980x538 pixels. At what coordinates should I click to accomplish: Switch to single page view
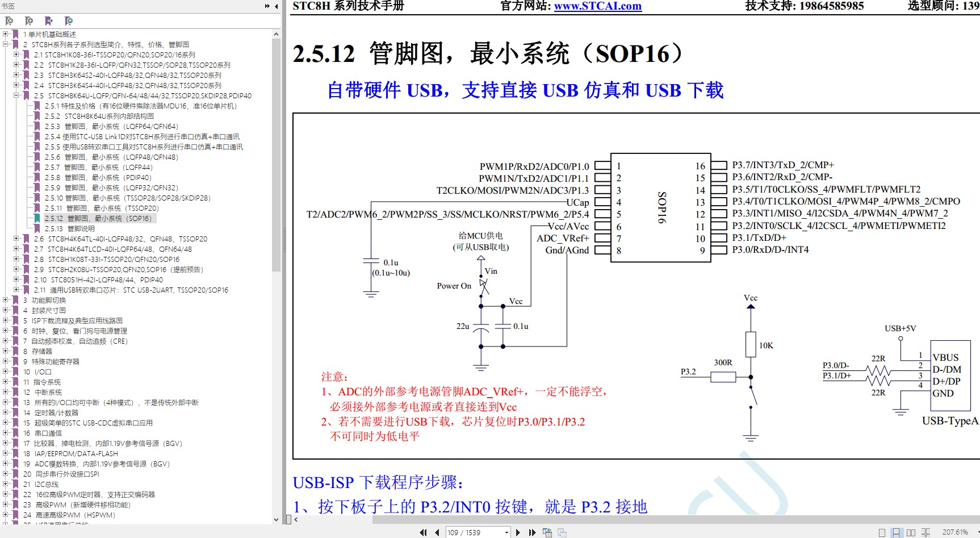pyautogui.click(x=882, y=532)
